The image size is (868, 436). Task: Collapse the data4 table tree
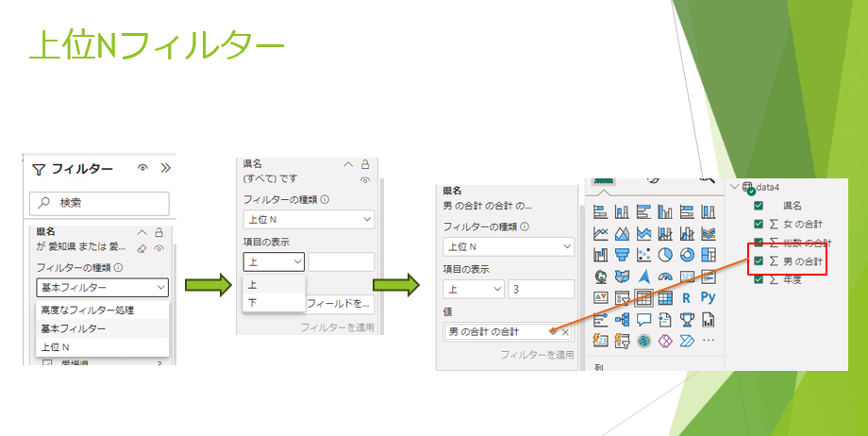(x=734, y=187)
